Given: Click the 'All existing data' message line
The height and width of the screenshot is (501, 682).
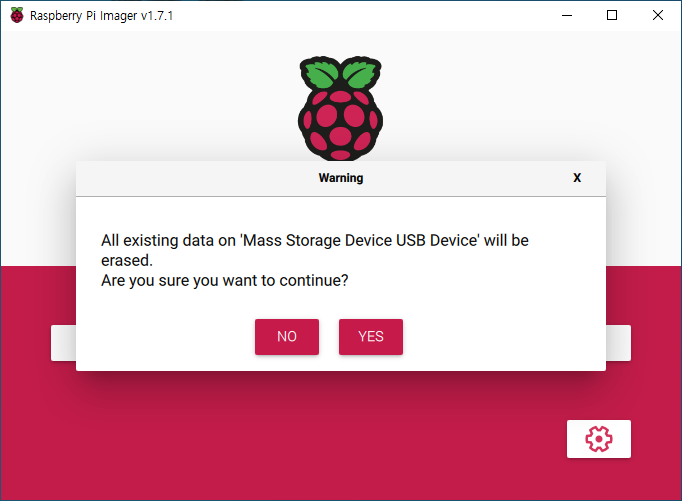Looking at the screenshot, I should (315, 240).
